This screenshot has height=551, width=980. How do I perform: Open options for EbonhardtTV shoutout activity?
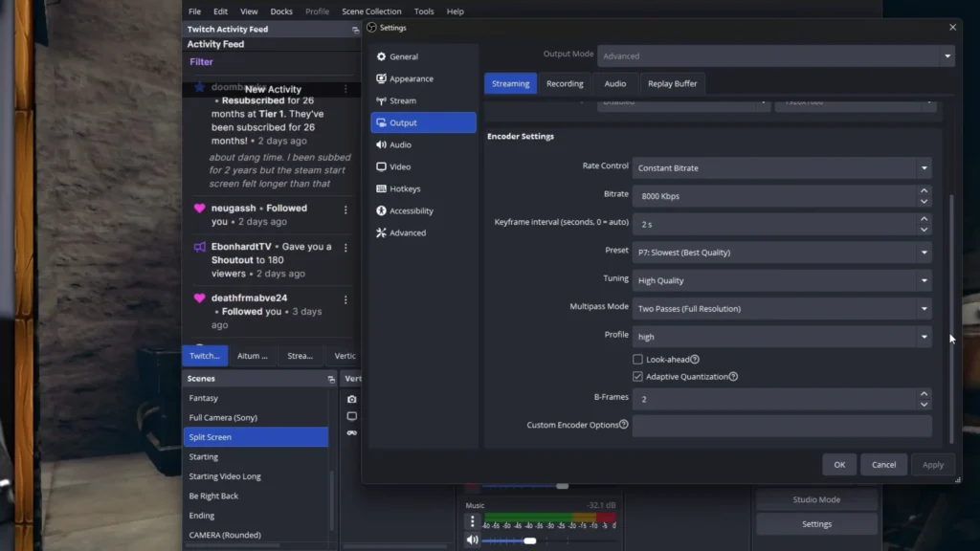tap(345, 248)
